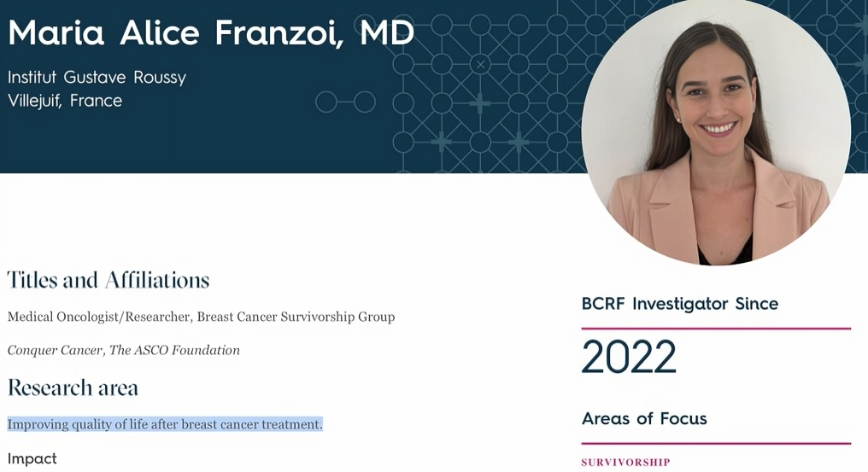Click the Institut Gustave Roussy text

click(x=97, y=77)
